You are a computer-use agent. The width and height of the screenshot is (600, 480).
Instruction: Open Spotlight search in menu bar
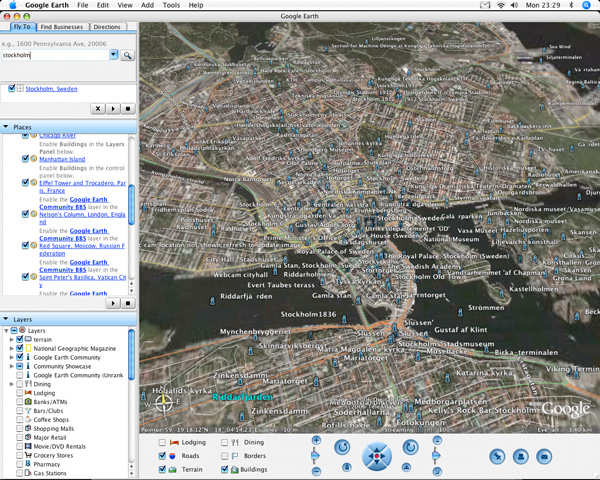(586, 5)
